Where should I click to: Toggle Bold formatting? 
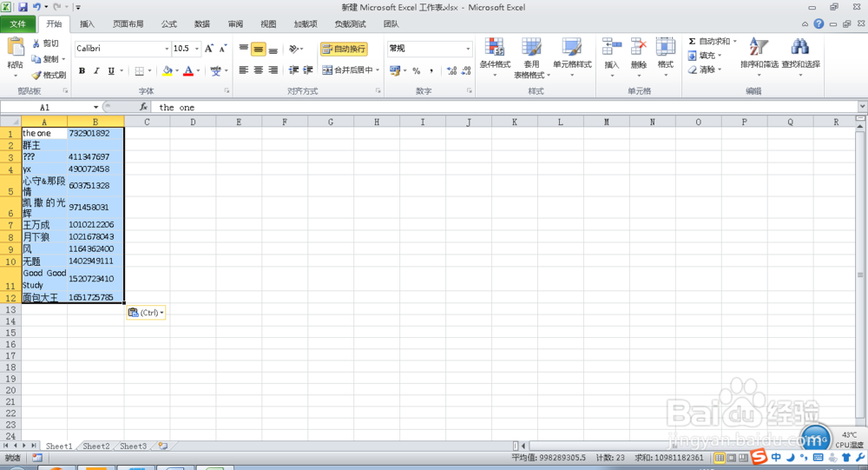(82, 71)
